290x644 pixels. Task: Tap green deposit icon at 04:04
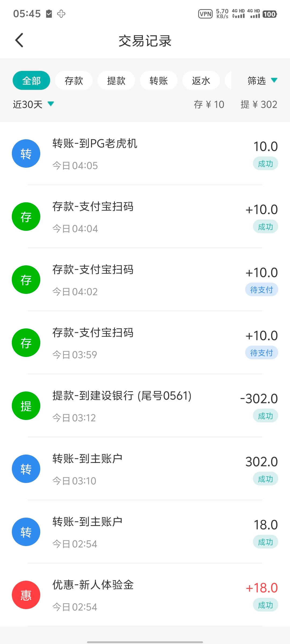click(26, 217)
